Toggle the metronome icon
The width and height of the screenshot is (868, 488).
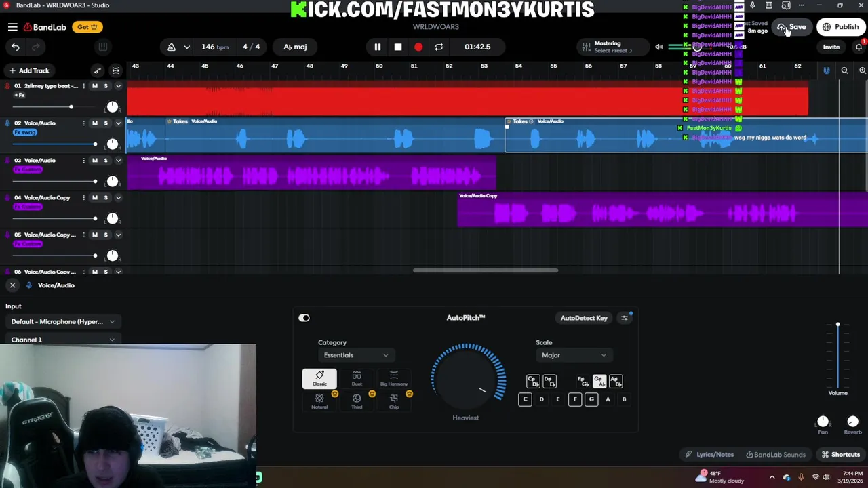172,47
